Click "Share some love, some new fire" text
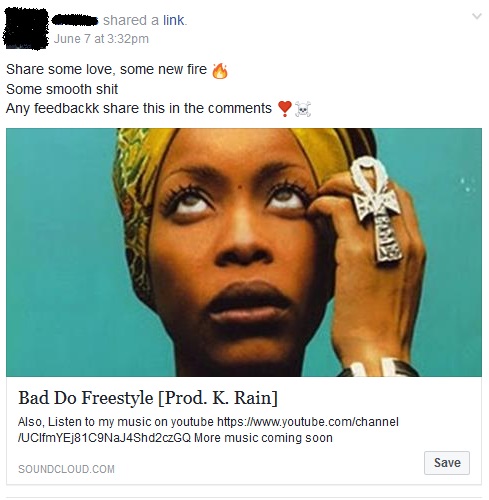The height and width of the screenshot is (500, 489). coord(106,69)
